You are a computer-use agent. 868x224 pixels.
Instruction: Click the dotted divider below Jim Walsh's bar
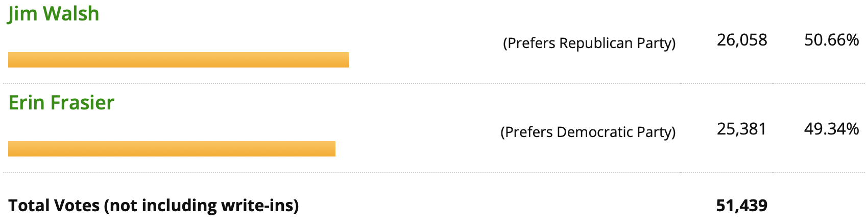click(434, 83)
